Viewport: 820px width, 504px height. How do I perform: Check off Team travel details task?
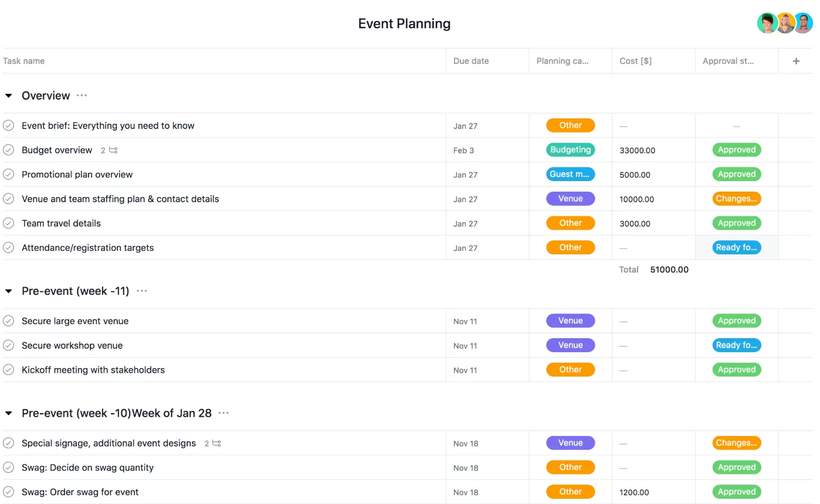(8, 223)
